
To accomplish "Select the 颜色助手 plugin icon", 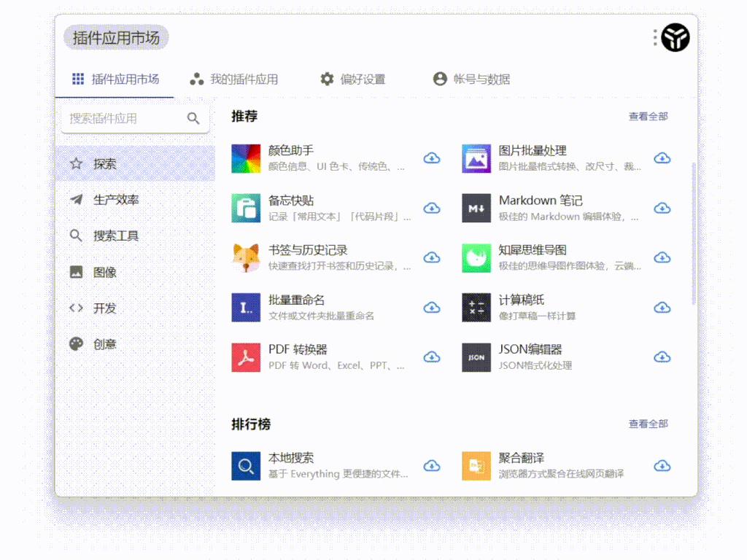I will [246, 158].
